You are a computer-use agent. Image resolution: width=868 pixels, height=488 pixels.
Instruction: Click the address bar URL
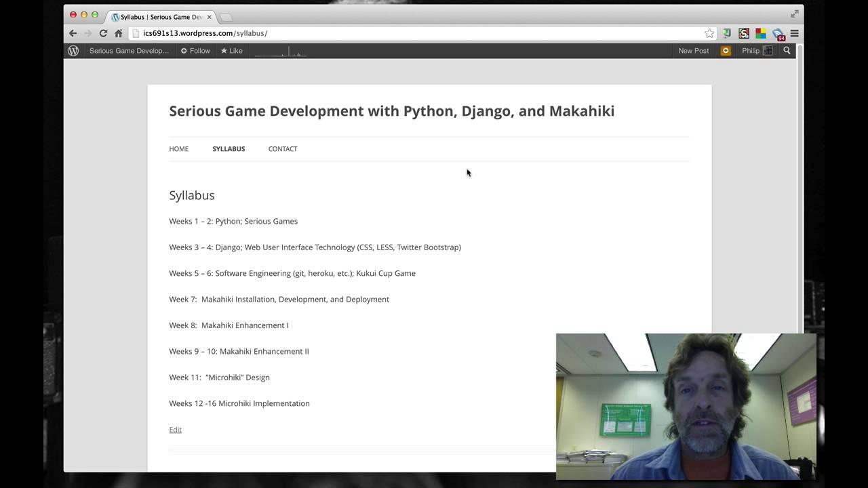click(x=205, y=33)
